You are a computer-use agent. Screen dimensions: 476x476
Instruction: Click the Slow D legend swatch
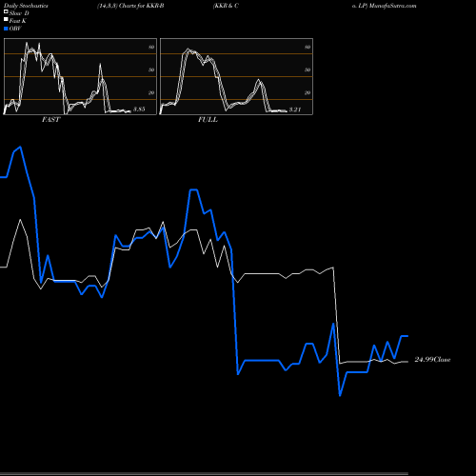[6, 11]
